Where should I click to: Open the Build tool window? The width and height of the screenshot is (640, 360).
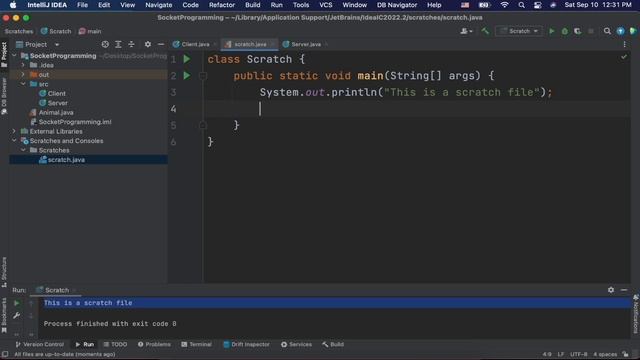click(x=333, y=344)
